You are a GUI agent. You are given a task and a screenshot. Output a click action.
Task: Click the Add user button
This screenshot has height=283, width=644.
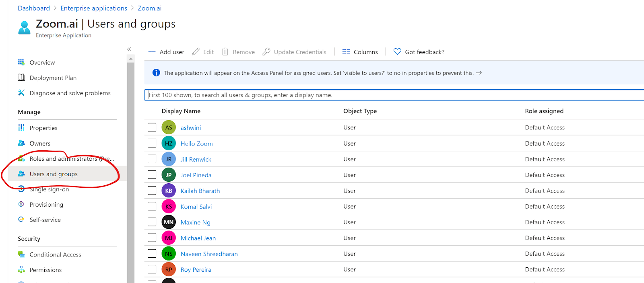[x=166, y=52]
